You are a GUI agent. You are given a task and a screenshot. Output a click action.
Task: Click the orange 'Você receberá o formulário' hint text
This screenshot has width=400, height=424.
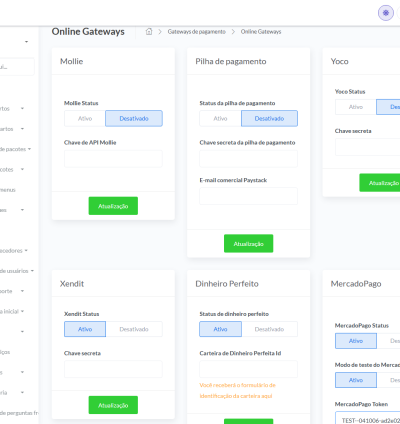[237, 390]
